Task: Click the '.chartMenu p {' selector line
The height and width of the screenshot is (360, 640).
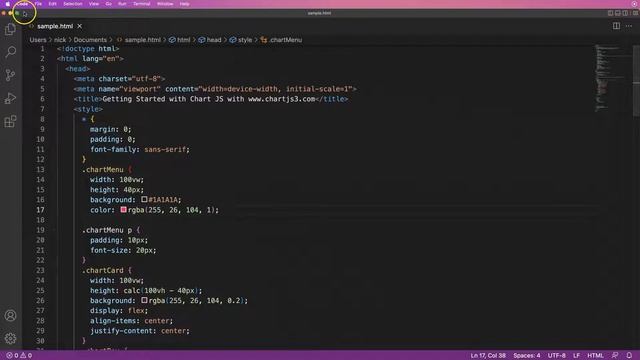Action: coord(111,230)
